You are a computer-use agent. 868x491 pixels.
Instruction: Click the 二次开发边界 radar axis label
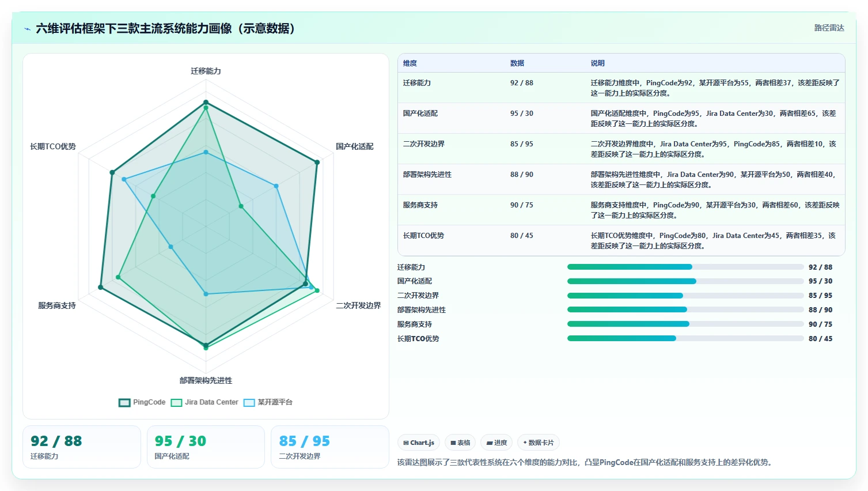tap(358, 305)
